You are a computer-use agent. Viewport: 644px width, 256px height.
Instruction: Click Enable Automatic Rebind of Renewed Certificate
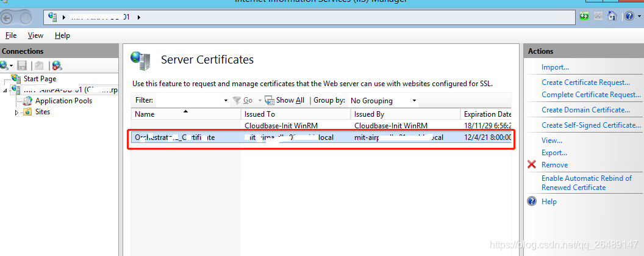[x=587, y=183]
